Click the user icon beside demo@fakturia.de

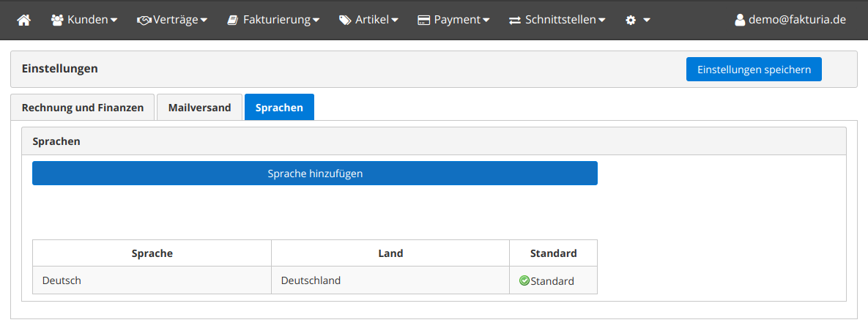[740, 20]
